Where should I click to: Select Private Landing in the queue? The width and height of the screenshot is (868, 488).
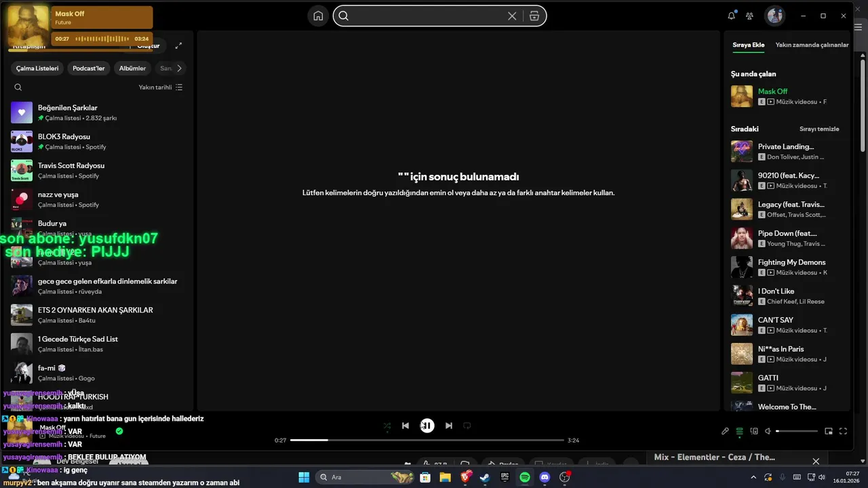click(787, 151)
